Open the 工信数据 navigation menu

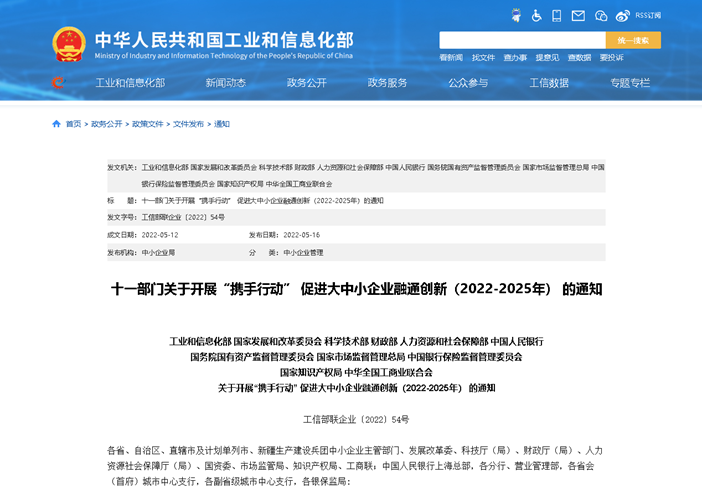(x=549, y=83)
